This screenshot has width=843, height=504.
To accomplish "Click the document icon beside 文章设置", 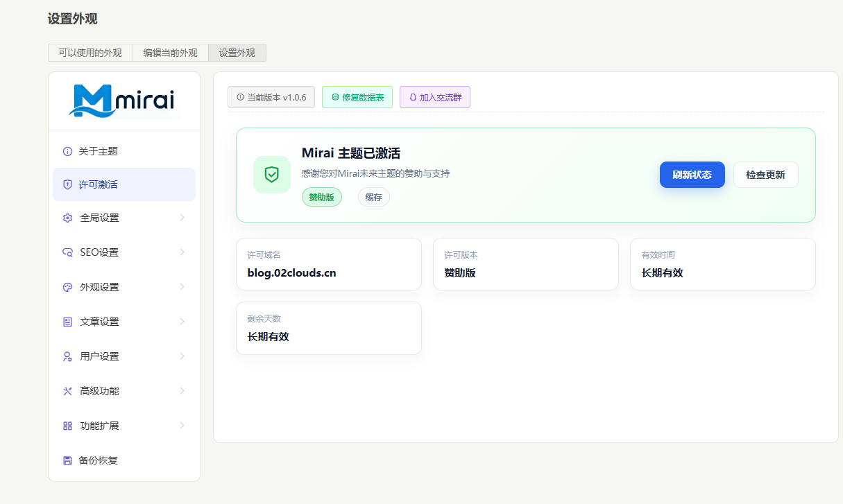I will (67, 322).
